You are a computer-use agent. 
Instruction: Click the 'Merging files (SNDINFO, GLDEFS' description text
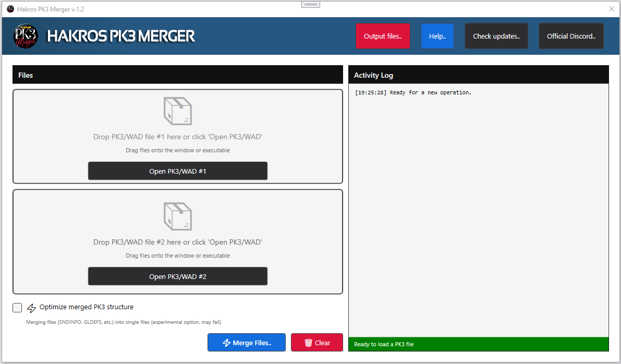coord(124,322)
